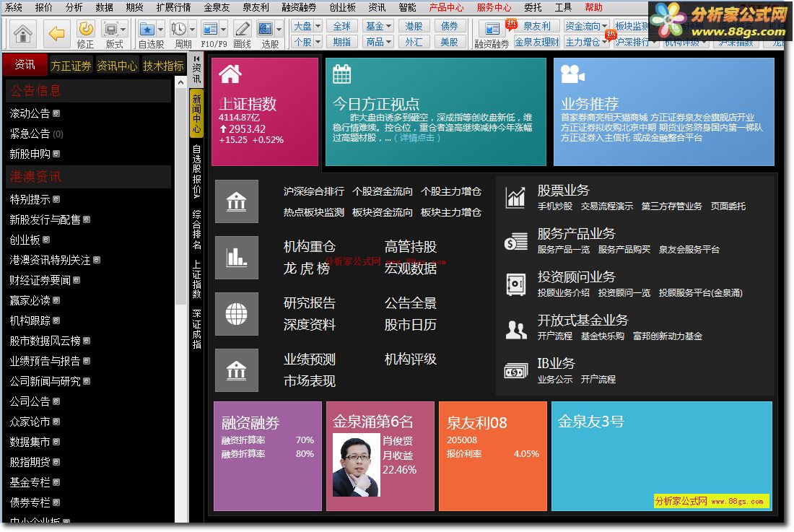The image size is (794, 532).
Task: Select 基金专栏 in the list
Action: point(35,482)
